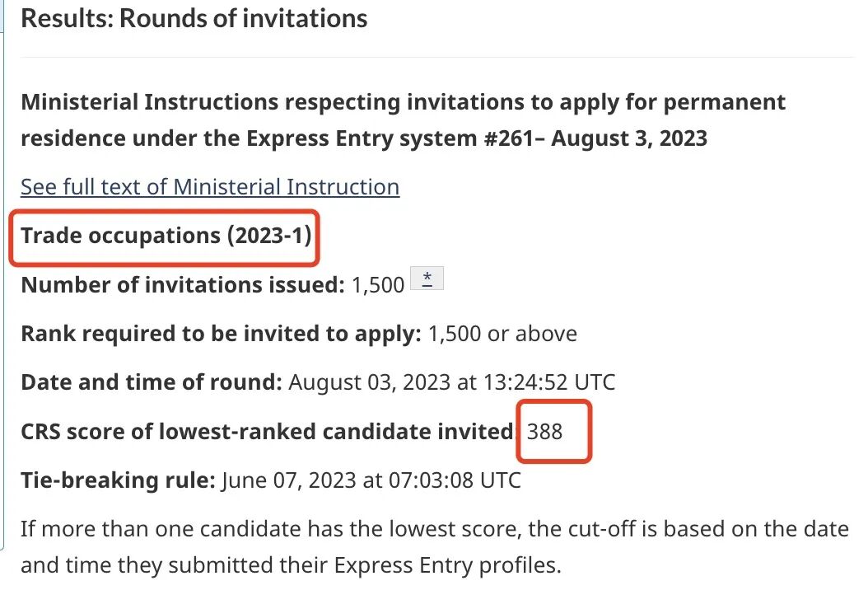Click the Trade occupations (2023-1) label
This screenshot has height=590, width=868.
(x=166, y=236)
